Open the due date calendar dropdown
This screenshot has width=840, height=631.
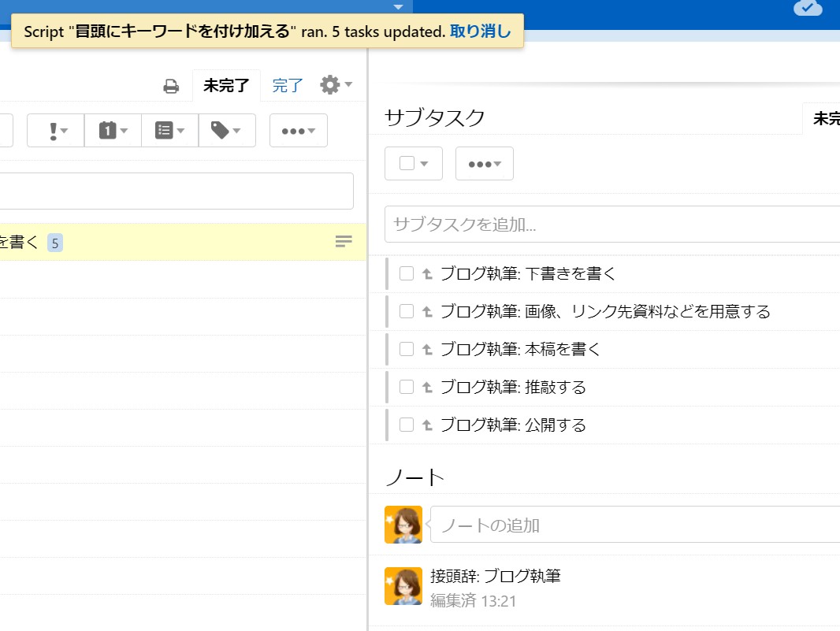point(113,131)
